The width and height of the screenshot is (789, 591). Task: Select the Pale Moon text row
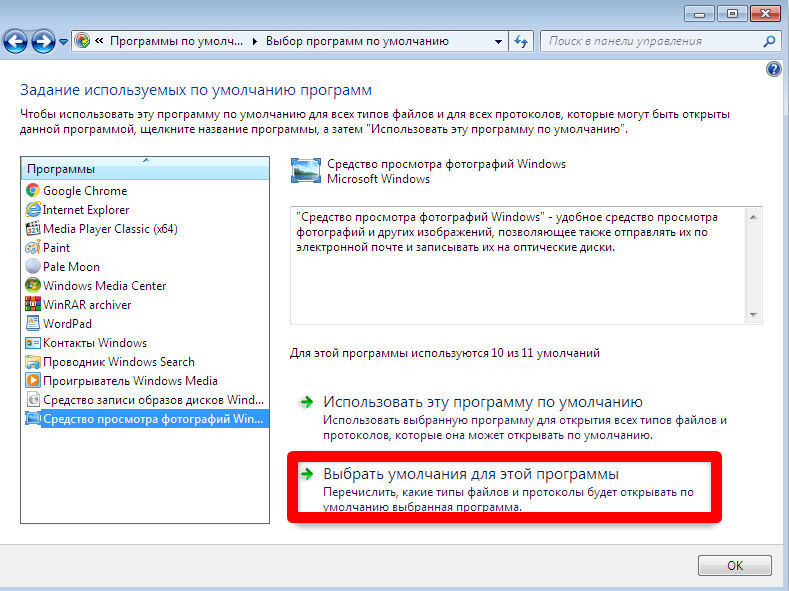click(71, 267)
